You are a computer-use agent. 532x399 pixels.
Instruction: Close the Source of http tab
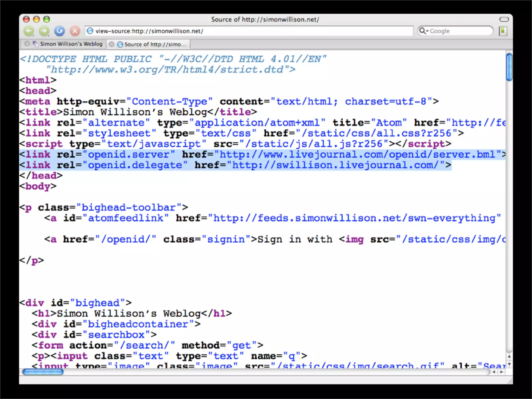point(111,44)
